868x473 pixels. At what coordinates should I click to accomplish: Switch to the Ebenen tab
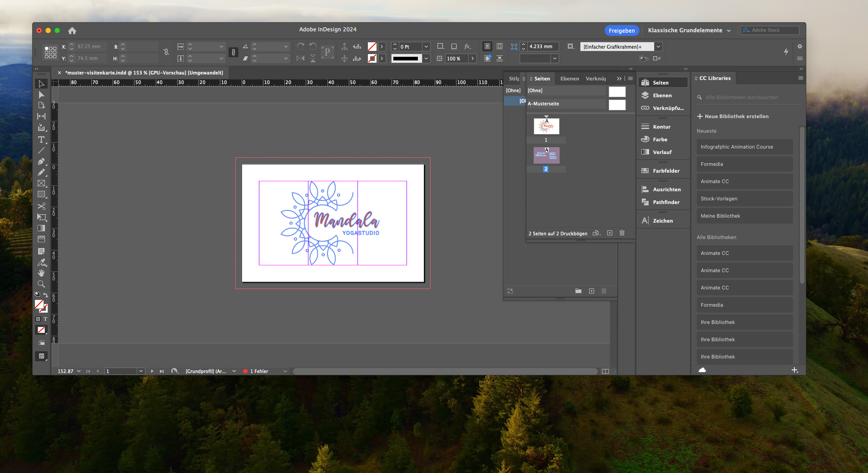(x=569, y=79)
